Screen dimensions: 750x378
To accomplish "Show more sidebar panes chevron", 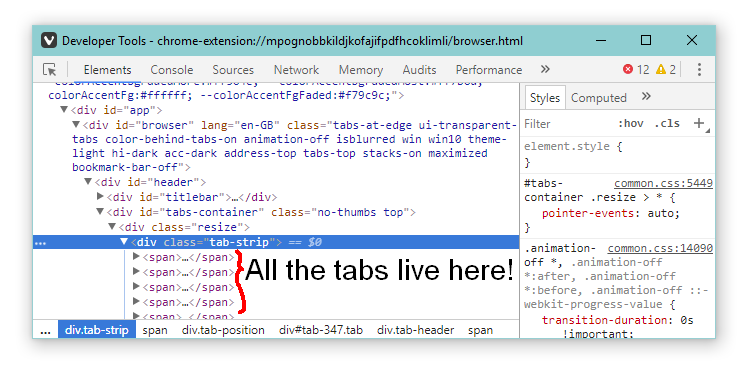I will pos(646,96).
